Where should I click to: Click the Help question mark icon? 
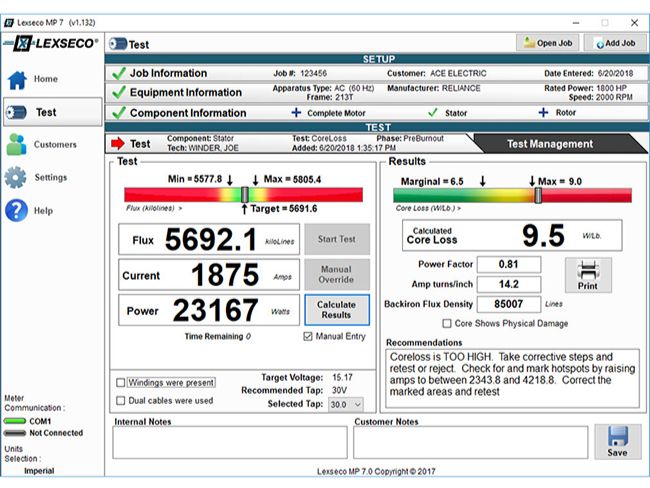[x=16, y=211]
